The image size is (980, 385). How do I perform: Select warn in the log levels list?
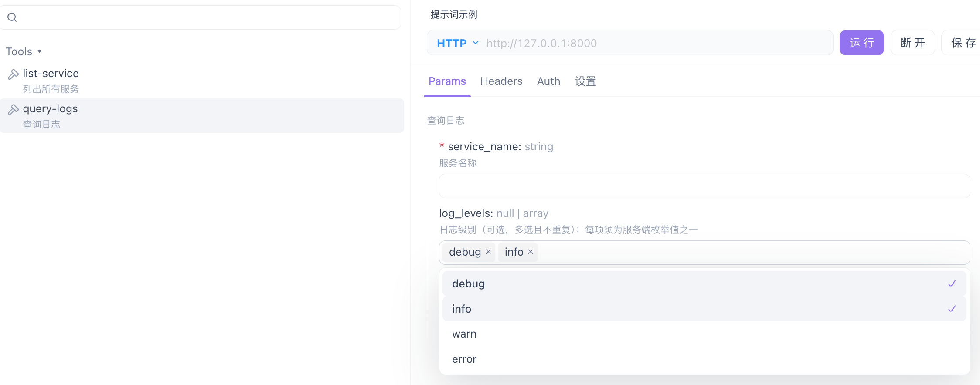point(704,334)
